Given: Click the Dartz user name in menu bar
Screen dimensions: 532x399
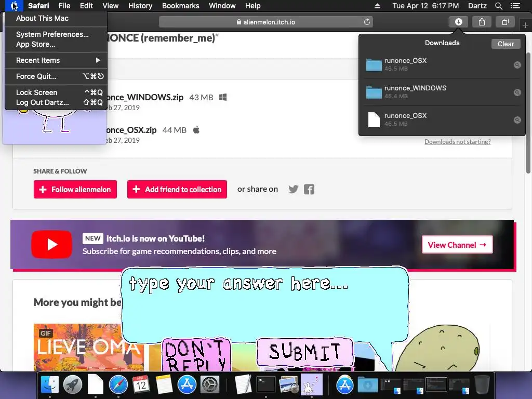Looking at the screenshot, I should click(477, 6).
